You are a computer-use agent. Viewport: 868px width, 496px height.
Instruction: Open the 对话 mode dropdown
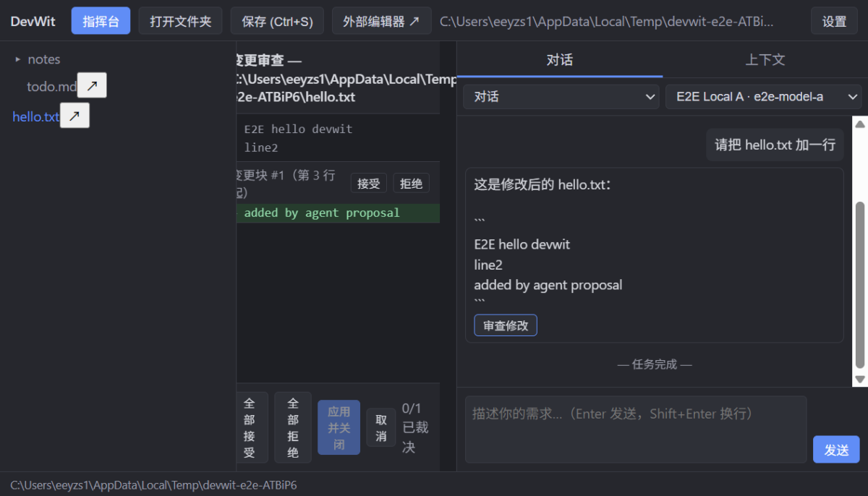click(561, 97)
